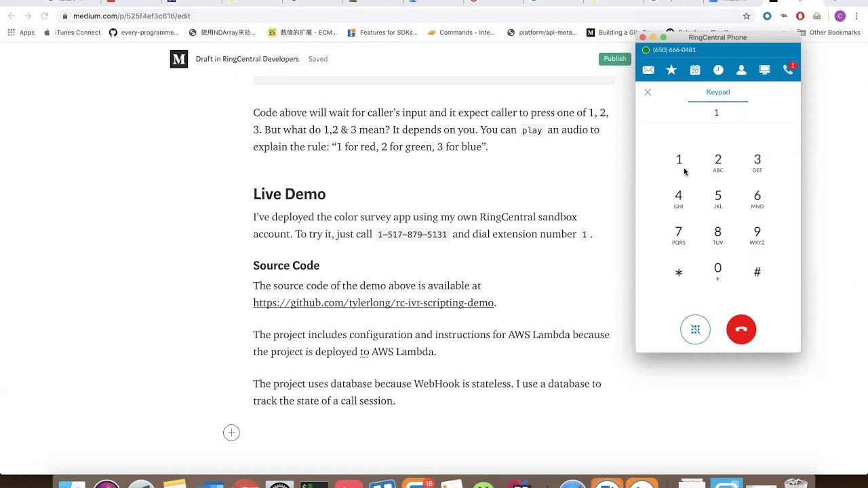Screen dimensions: 868x488
Task: Open Messages envelope icon in RingCentral Phone
Action: (x=648, y=70)
